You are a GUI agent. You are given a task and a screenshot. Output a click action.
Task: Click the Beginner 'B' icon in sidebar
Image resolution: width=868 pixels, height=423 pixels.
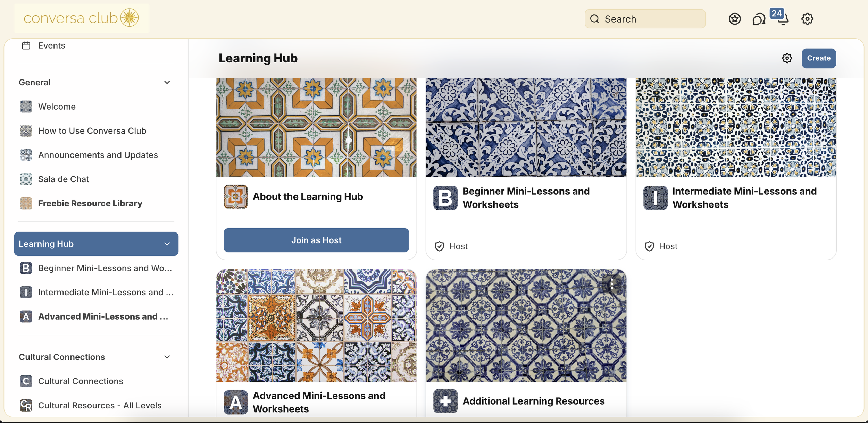[x=26, y=268]
